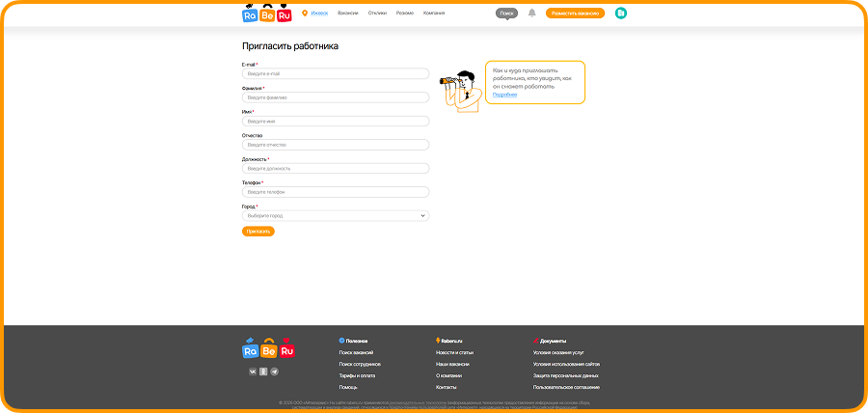Screen dimensions: 868x413
Task: Expand the Город city dropdown
Action: tap(335, 216)
